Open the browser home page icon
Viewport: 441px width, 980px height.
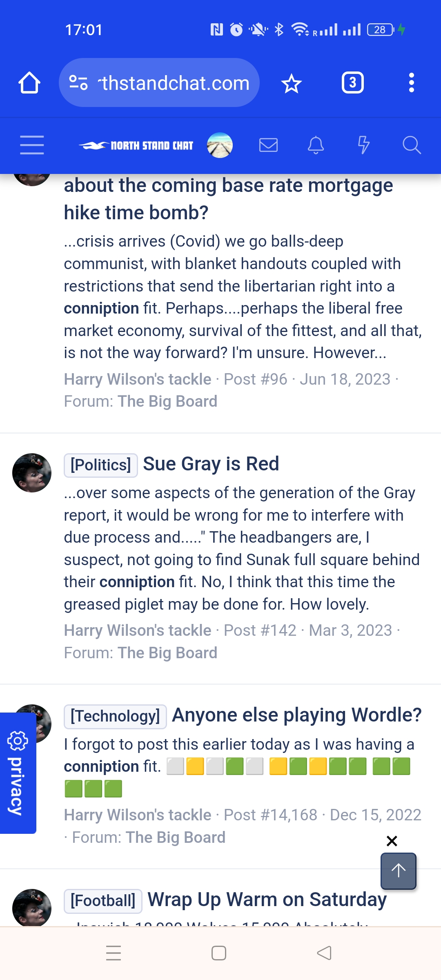(29, 83)
